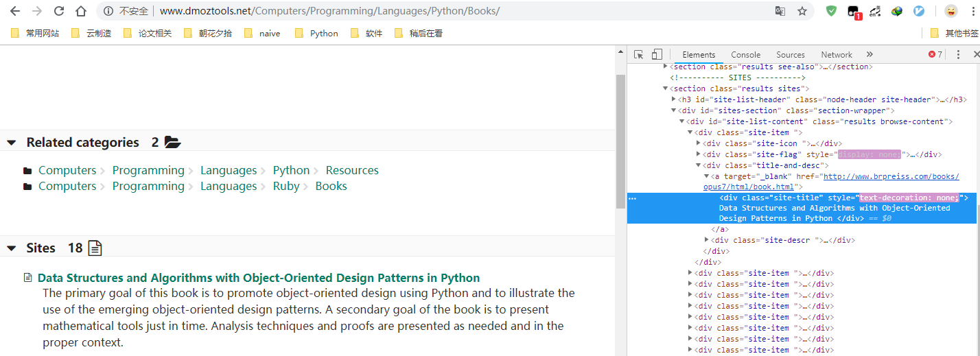Activate the DevTools inspect element picker

[x=638, y=55]
